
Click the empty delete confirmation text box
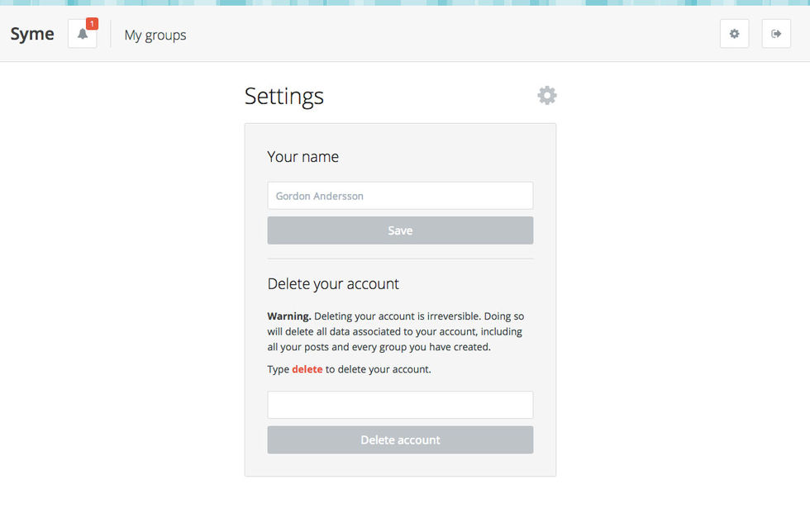coord(400,405)
